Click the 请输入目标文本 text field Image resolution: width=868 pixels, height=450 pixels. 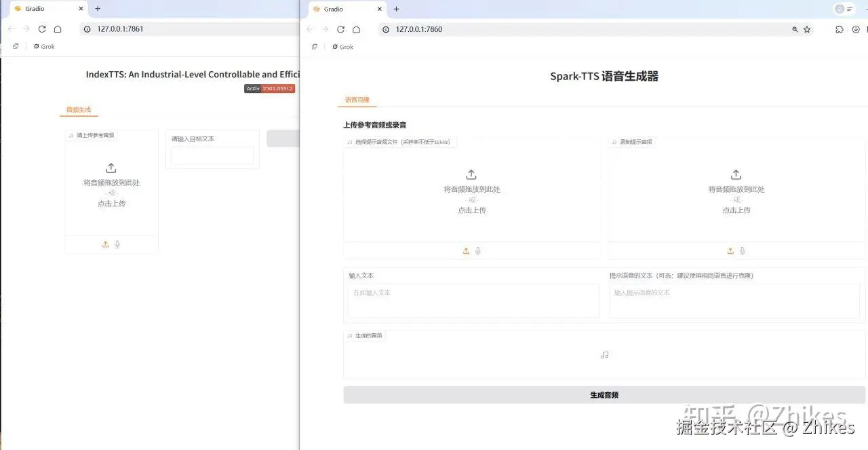(x=212, y=155)
